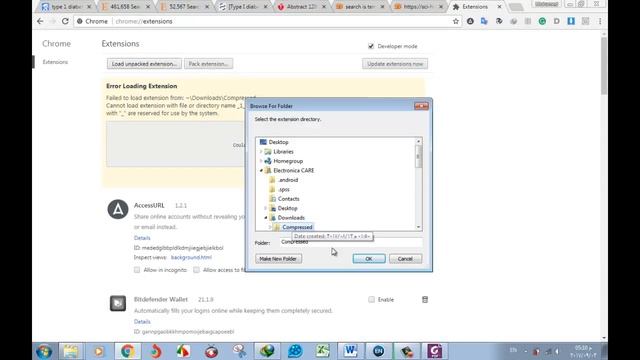Tick Allow access to file URLs checkbox
Image resolution: width=640 pixels, height=360 pixels.
point(196,270)
